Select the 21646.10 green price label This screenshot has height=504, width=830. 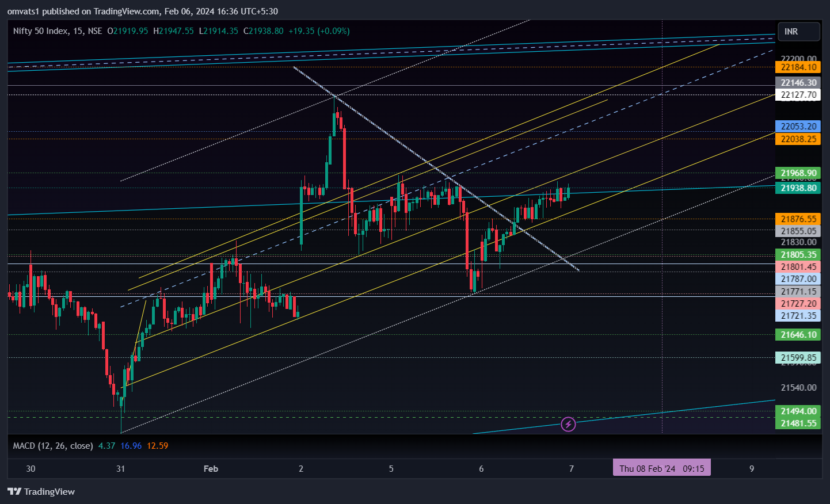(x=798, y=335)
